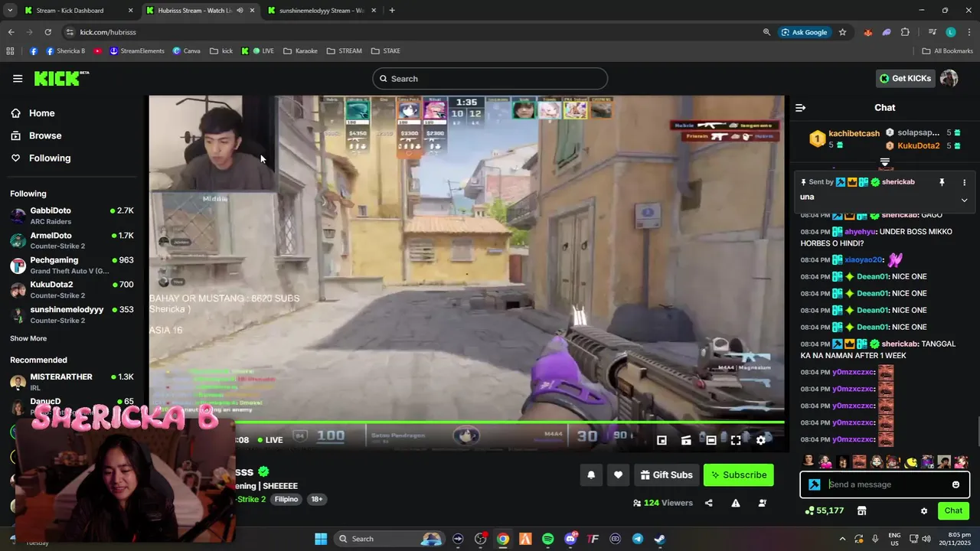Open the StreamElements bookmark
980x551 pixels.
pos(137,51)
